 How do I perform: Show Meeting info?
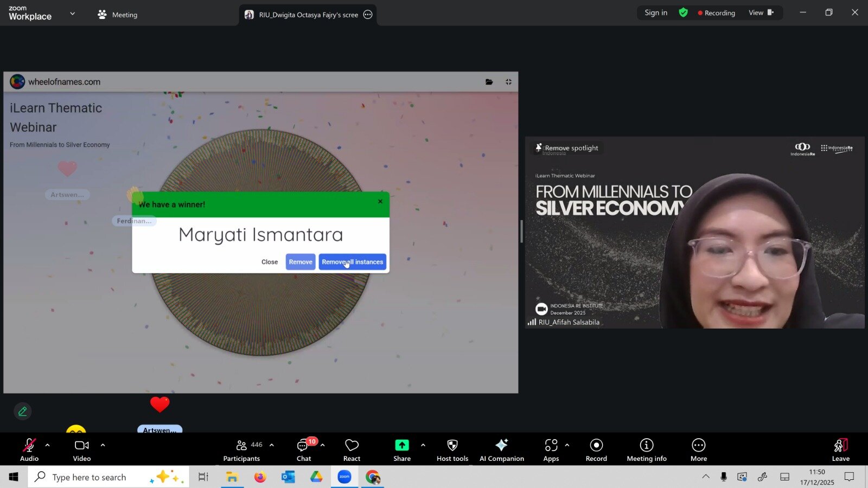646,450
